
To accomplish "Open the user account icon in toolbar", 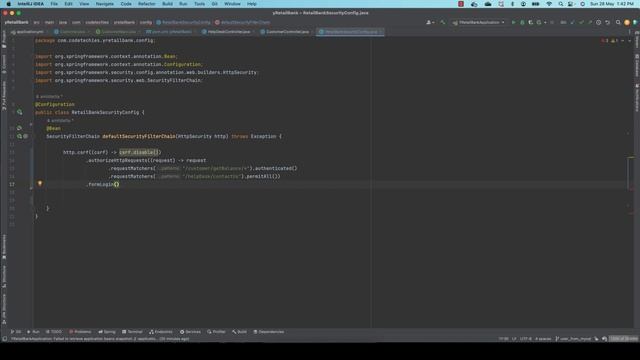I will [x=429, y=22].
